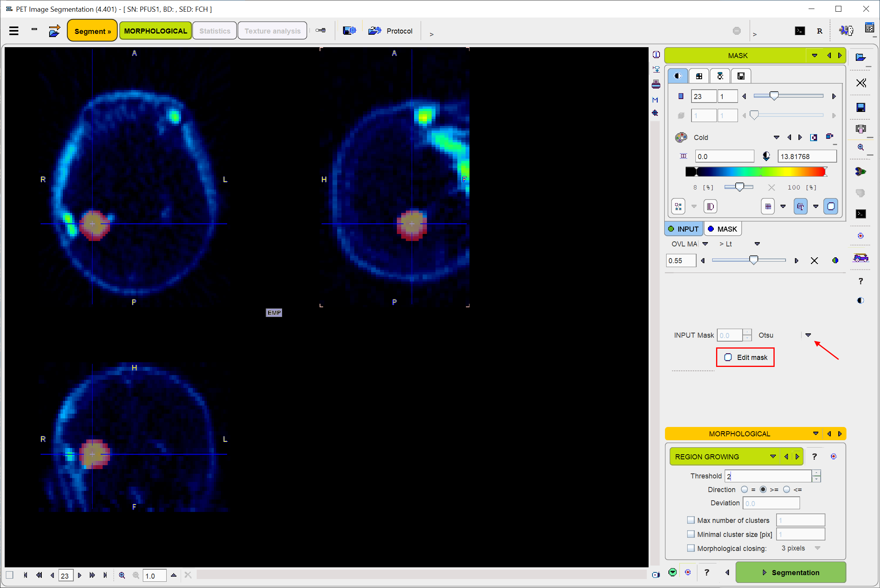Click the invert color table icon
880x588 pixels.
(x=813, y=137)
